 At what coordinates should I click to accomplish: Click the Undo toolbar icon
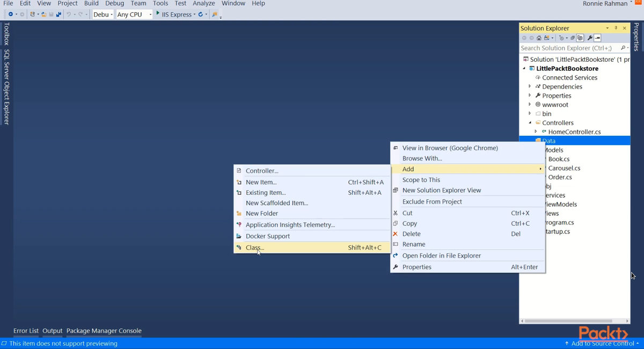(69, 14)
